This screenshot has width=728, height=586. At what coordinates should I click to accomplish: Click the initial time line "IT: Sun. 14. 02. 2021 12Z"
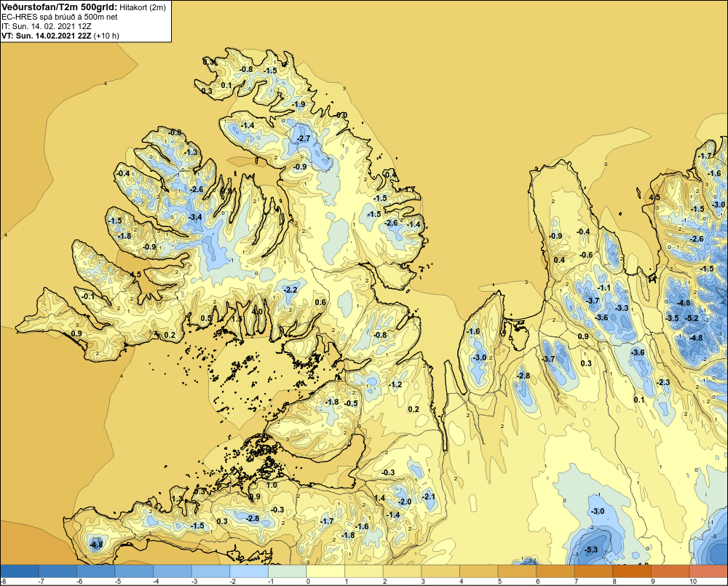tap(46, 26)
